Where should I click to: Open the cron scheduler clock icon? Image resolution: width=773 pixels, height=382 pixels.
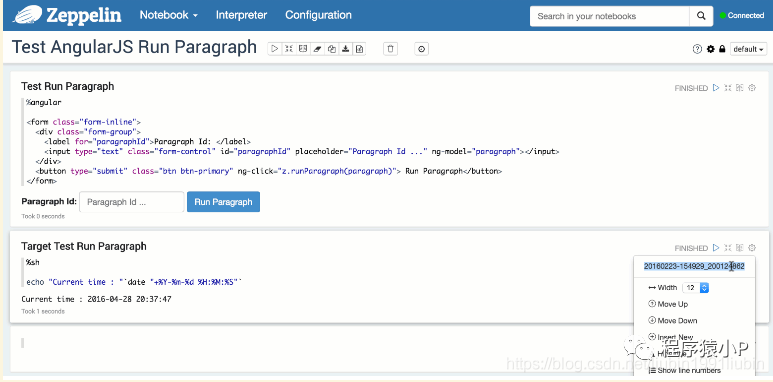coord(422,49)
